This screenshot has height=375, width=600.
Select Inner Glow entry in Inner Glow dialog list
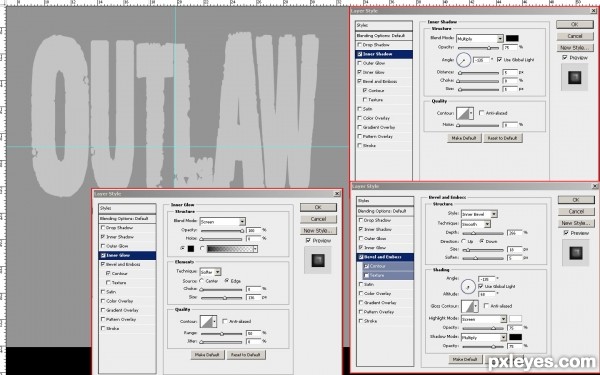point(127,255)
